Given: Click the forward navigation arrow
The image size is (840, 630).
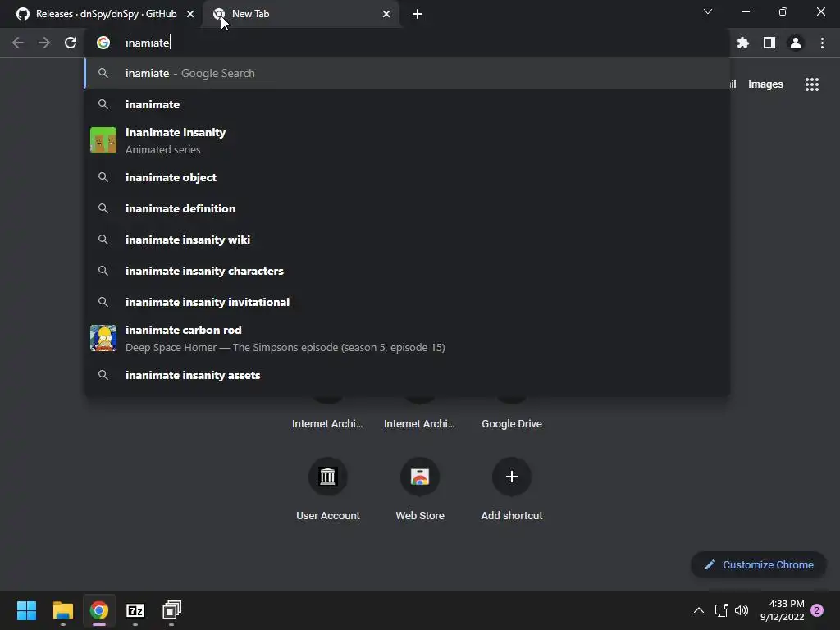Looking at the screenshot, I should pos(44,43).
